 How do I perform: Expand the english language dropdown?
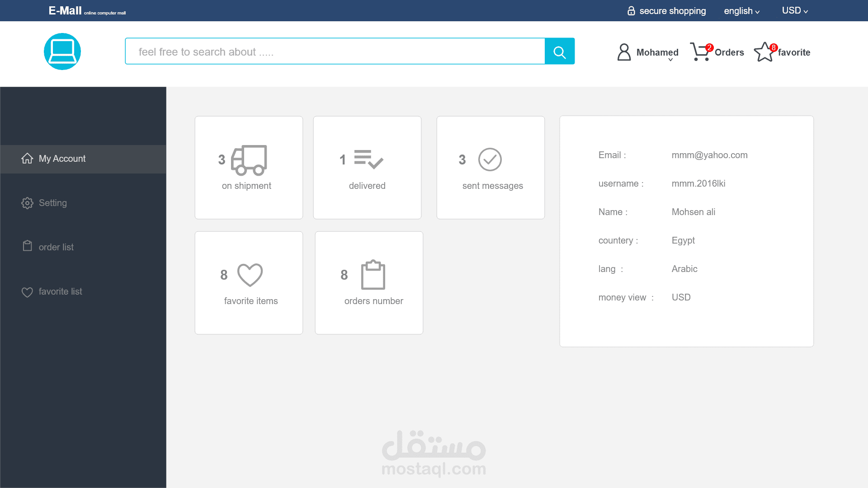[741, 11]
